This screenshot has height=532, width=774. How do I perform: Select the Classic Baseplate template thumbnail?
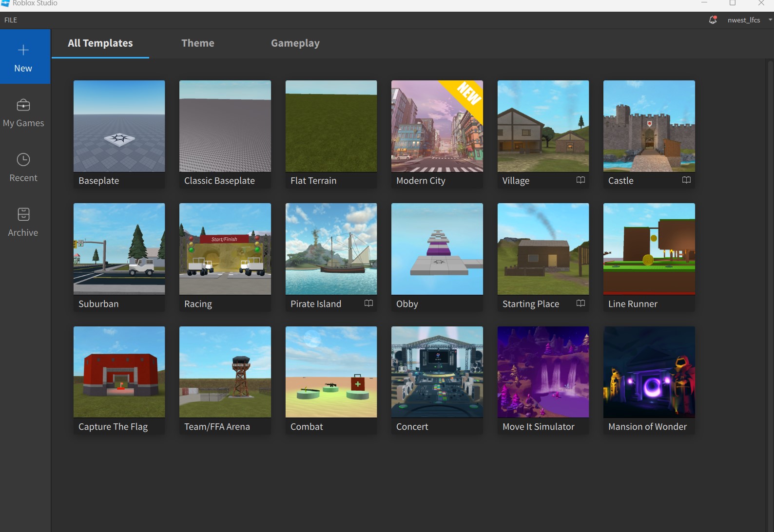[x=225, y=126]
